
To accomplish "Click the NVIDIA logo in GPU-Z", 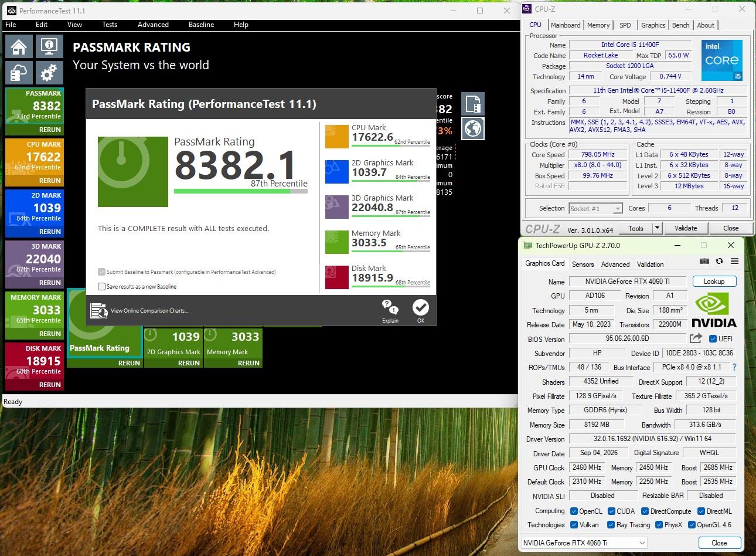I will [713, 310].
